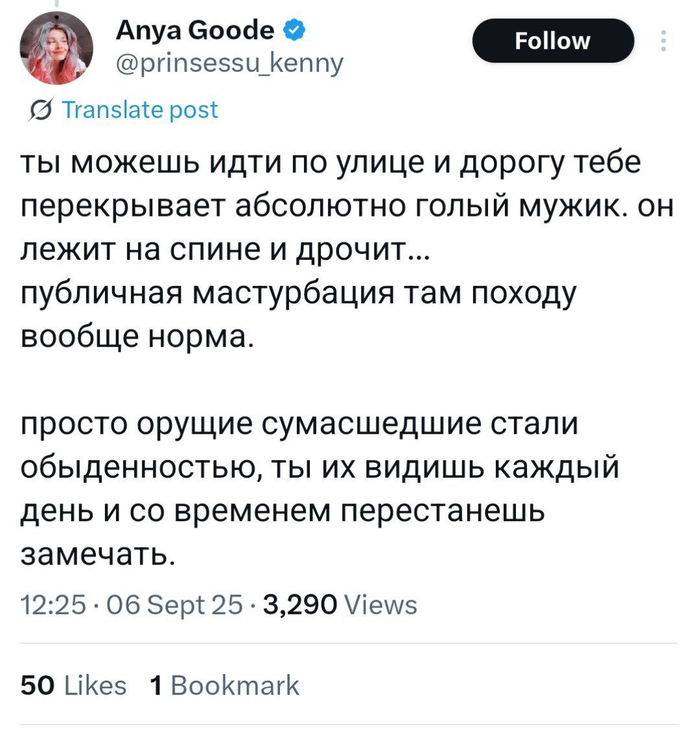This screenshot has height=746, width=700.
Task: Click the tweet line starting "обыденностью"
Action: 320,468
